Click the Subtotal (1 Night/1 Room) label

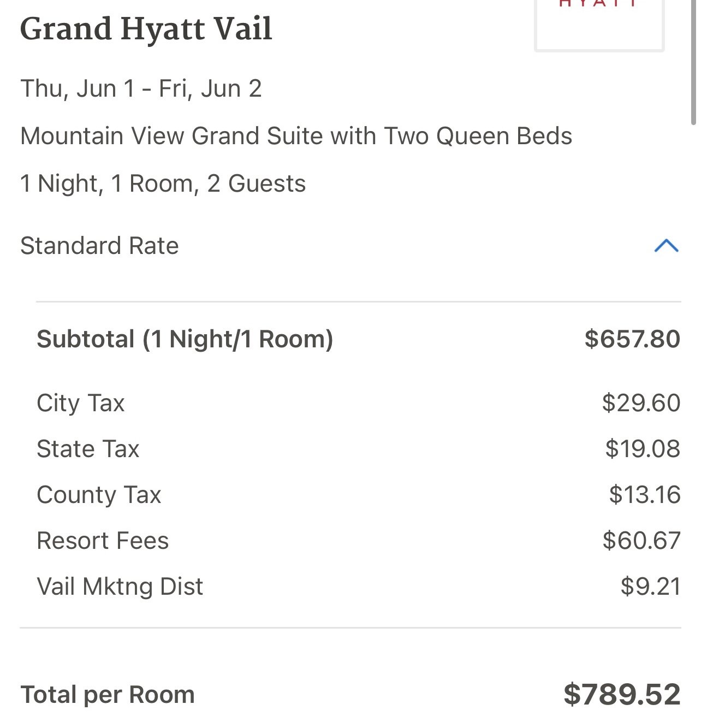coord(185,339)
